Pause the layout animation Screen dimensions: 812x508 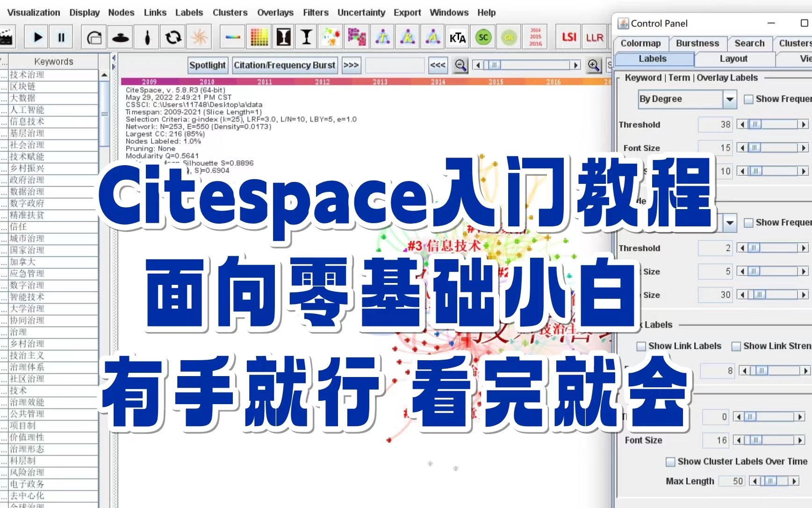pos(61,37)
